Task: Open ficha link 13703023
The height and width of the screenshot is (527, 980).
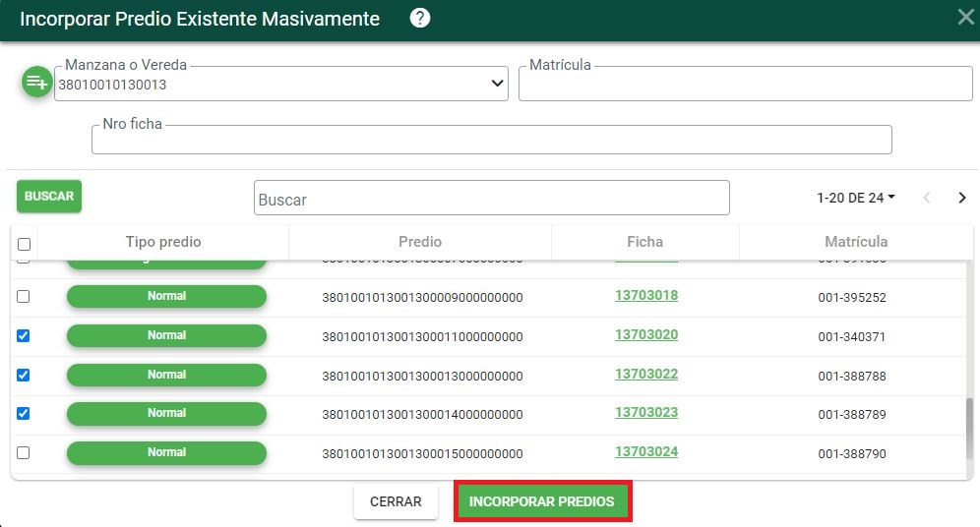Action: pos(646,413)
